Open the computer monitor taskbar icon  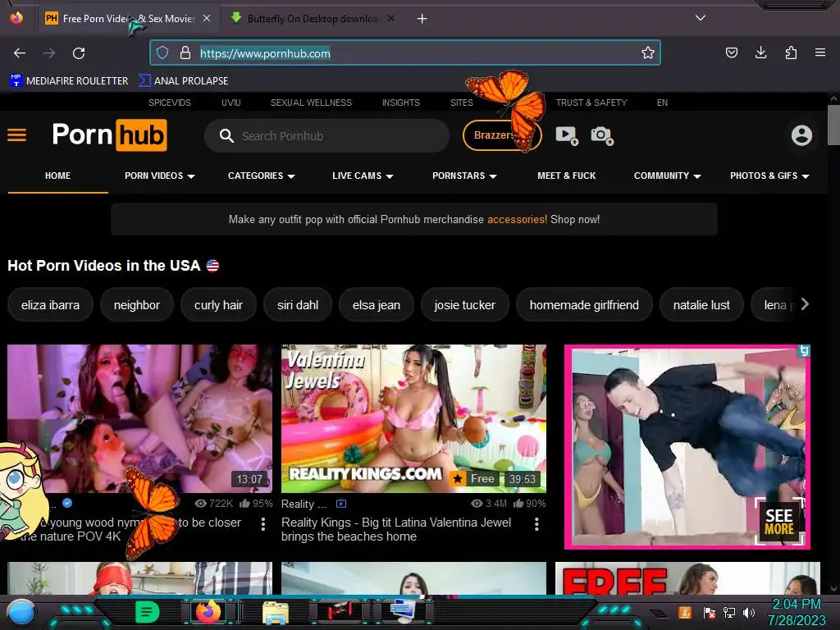coord(402,612)
